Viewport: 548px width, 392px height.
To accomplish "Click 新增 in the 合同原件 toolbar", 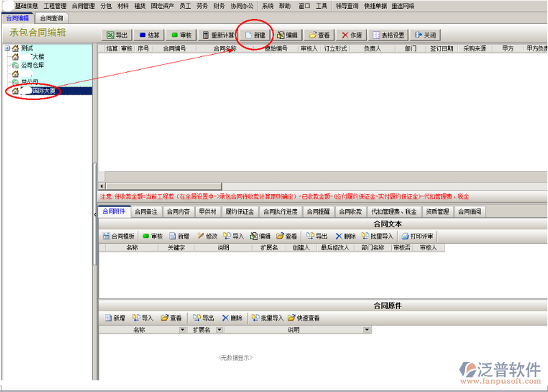I will point(115,318).
